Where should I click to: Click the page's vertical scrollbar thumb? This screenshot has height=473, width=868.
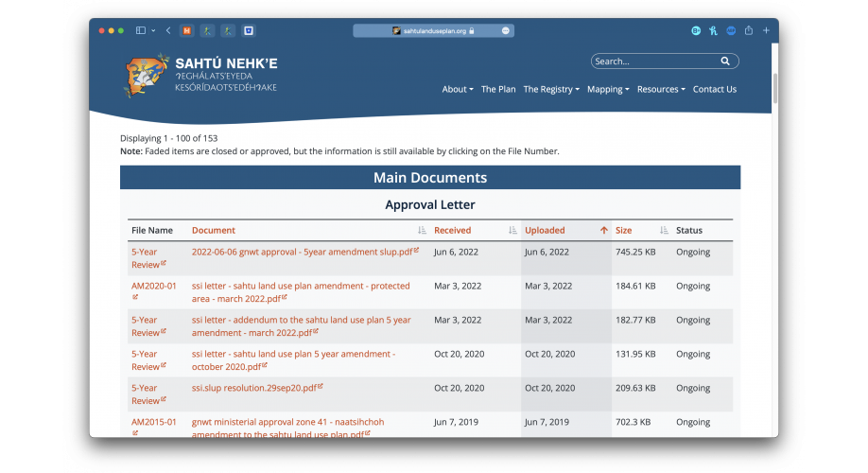coord(775,88)
